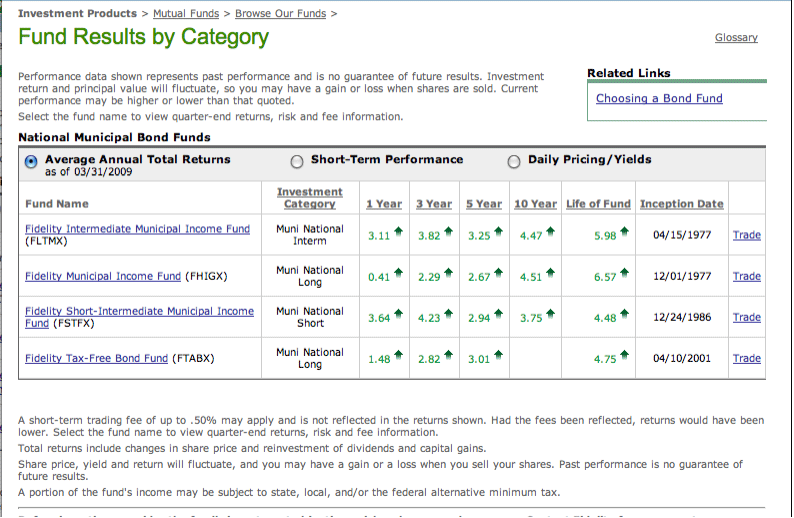794x518 pixels.
Task: Sort by 1 Year column header
Action: coord(384,204)
